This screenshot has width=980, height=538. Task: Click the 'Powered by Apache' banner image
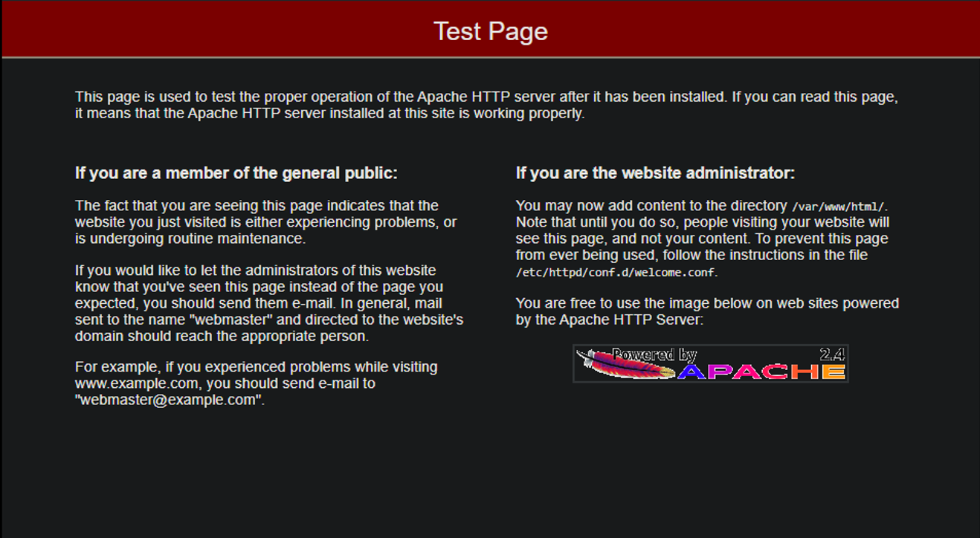(x=710, y=363)
